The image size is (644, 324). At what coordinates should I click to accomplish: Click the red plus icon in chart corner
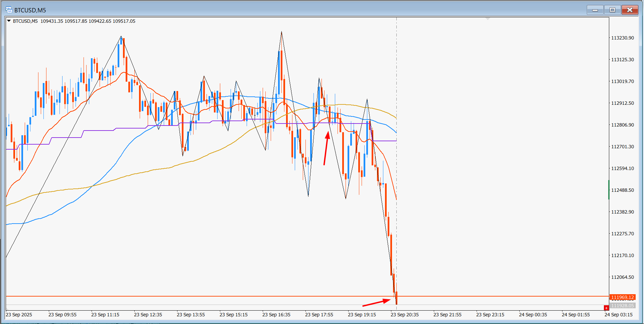606,308
